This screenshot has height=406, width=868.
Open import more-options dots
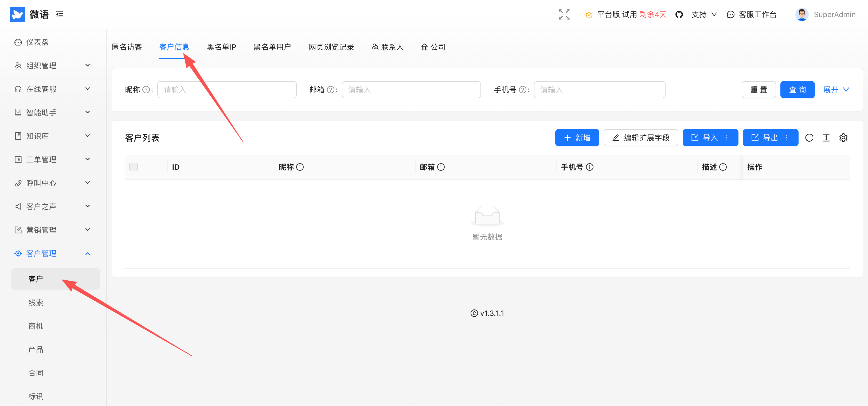726,138
